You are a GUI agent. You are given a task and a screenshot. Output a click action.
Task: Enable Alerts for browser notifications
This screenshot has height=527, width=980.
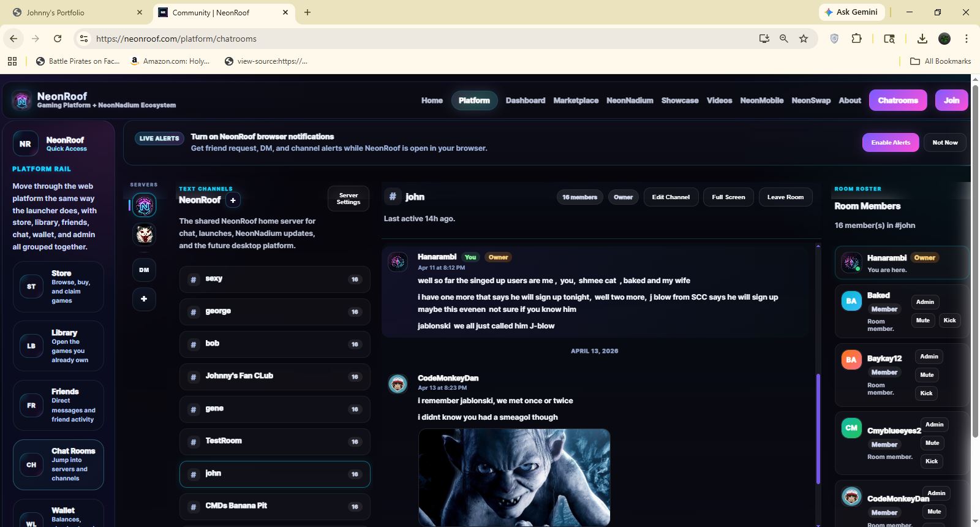891,142
